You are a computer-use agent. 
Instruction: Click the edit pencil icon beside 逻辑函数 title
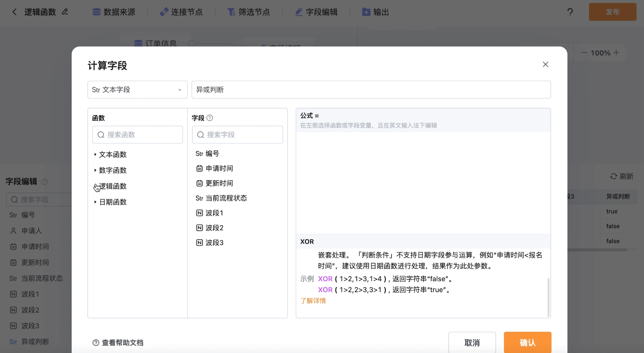(x=65, y=12)
